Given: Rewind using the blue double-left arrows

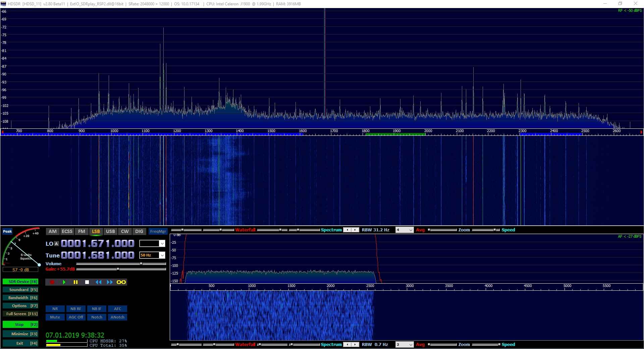Looking at the screenshot, I should (98, 282).
